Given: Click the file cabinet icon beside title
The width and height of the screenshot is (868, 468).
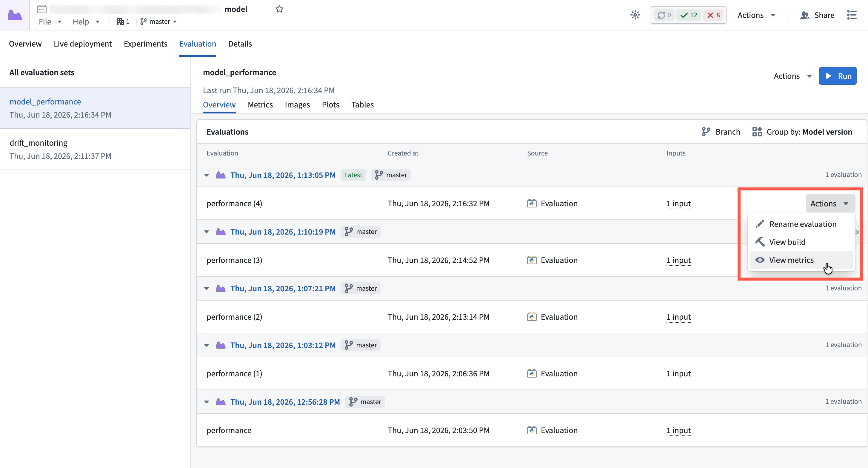Looking at the screenshot, I should (42, 9).
